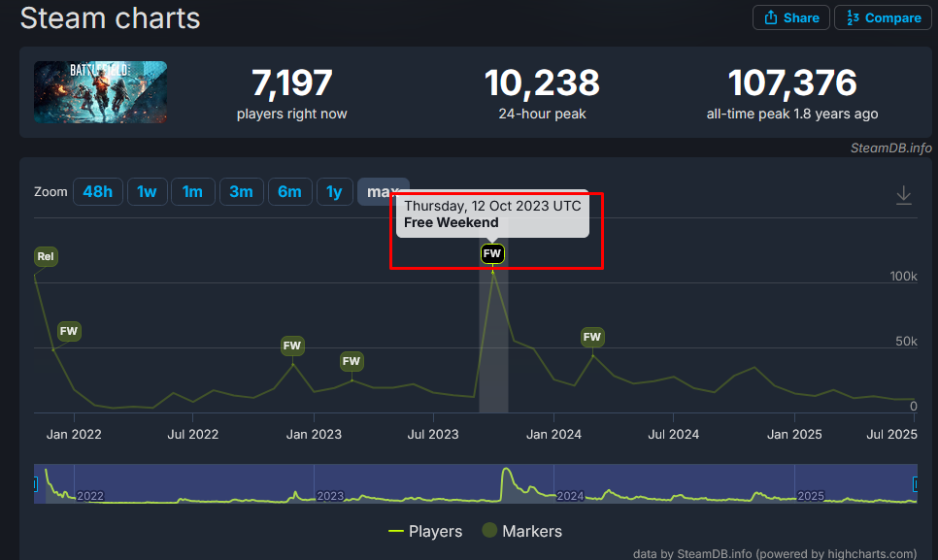The width and height of the screenshot is (938, 560).
Task: Click the Battlefield game thumbnail
Action: click(x=101, y=92)
